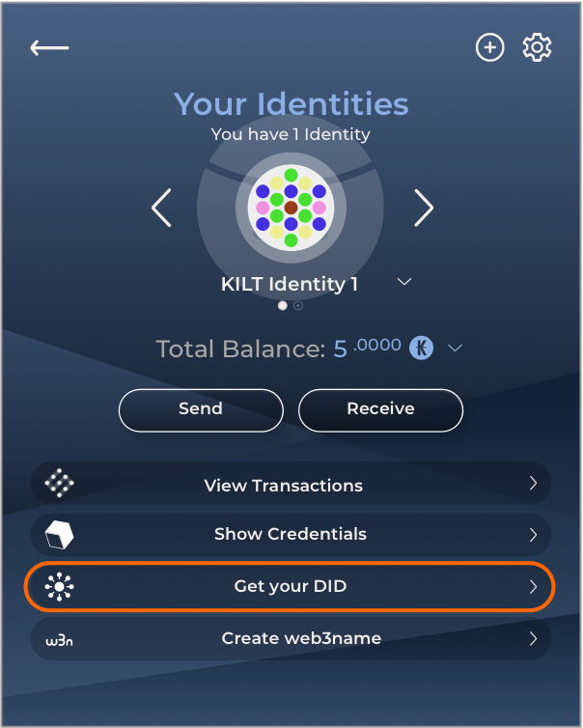583x728 pixels.
Task: Click the Receive button
Action: (380, 410)
